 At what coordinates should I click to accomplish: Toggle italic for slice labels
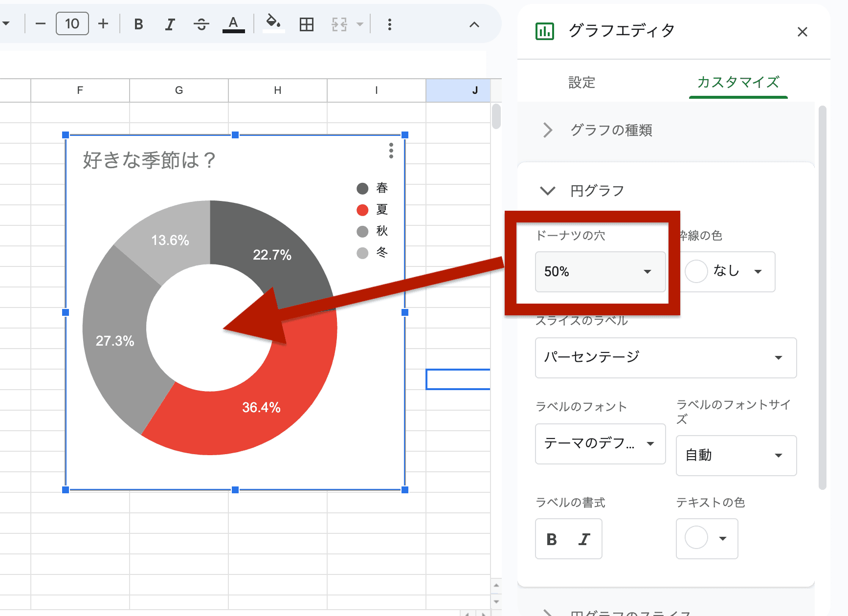tap(584, 539)
